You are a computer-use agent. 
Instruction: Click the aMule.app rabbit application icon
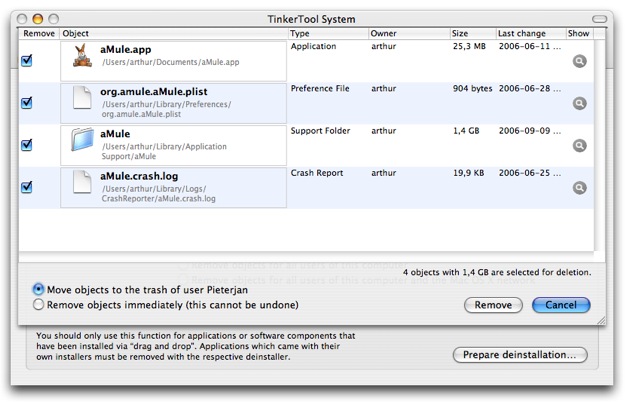pos(82,55)
